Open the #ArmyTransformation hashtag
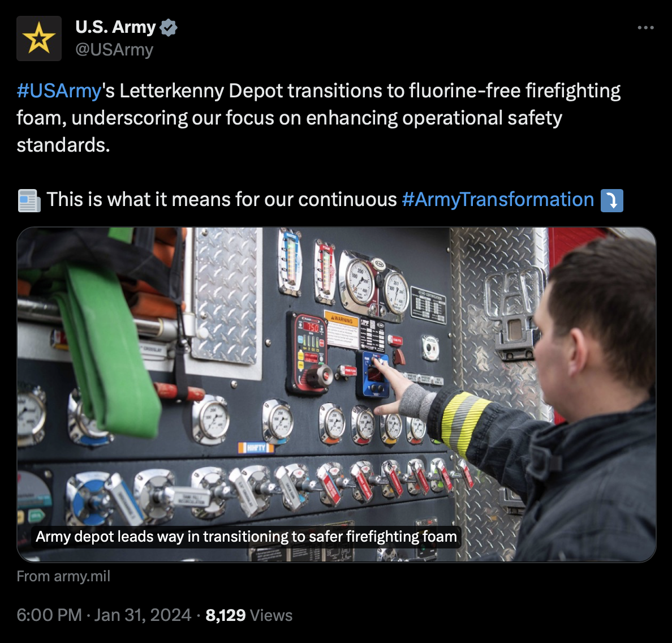The width and height of the screenshot is (672, 643). pos(498,200)
